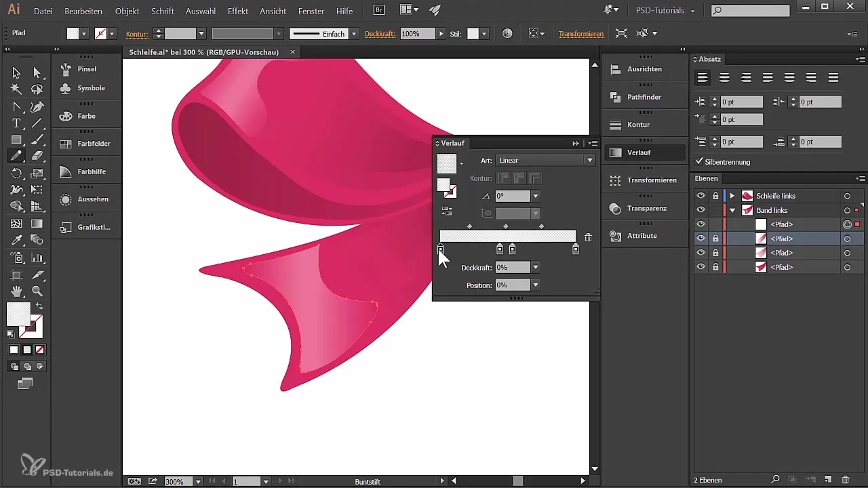
Task: Open the Ausrichten panel
Action: tap(643, 69)
